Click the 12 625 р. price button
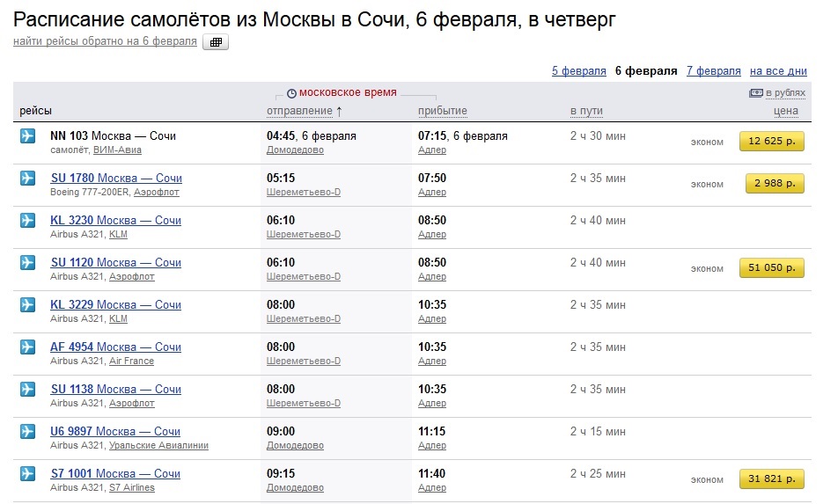Screen dimensions: 838x504 point(772,142)
